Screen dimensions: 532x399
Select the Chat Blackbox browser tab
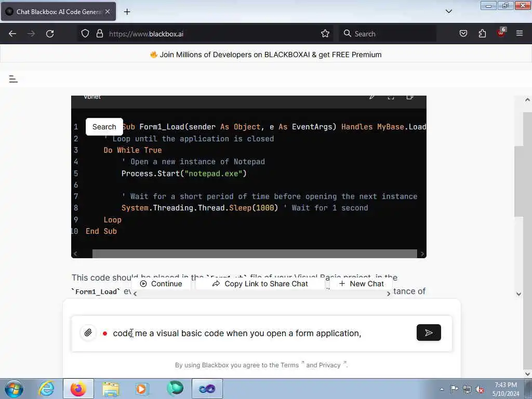point(58,11)
